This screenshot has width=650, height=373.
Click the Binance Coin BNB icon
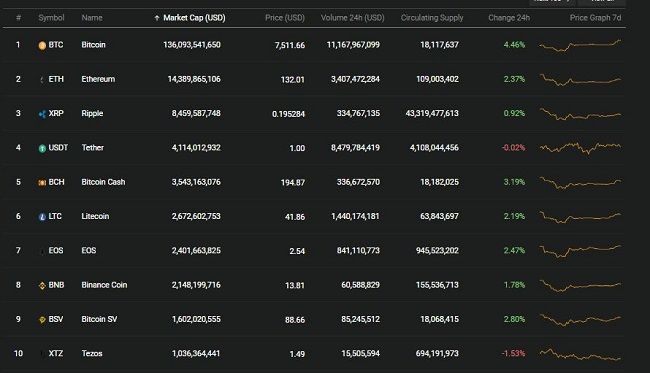42,286
